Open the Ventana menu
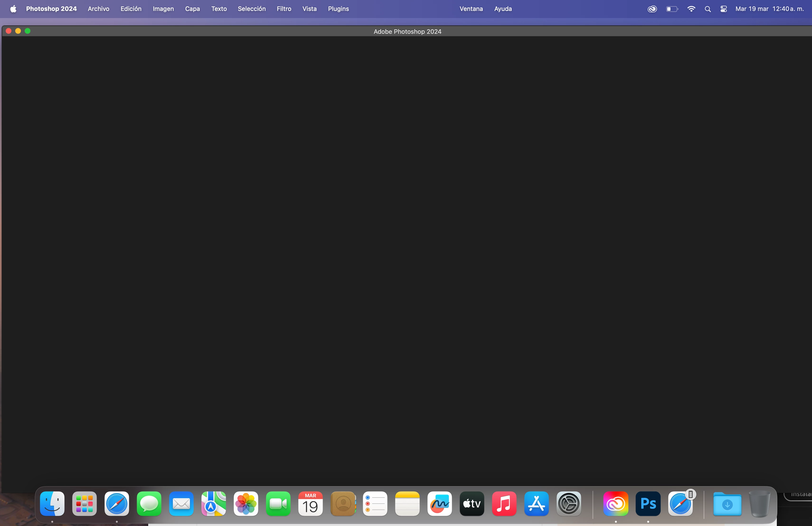The height and width of the screenshot is (526, 812). point(471,9)
